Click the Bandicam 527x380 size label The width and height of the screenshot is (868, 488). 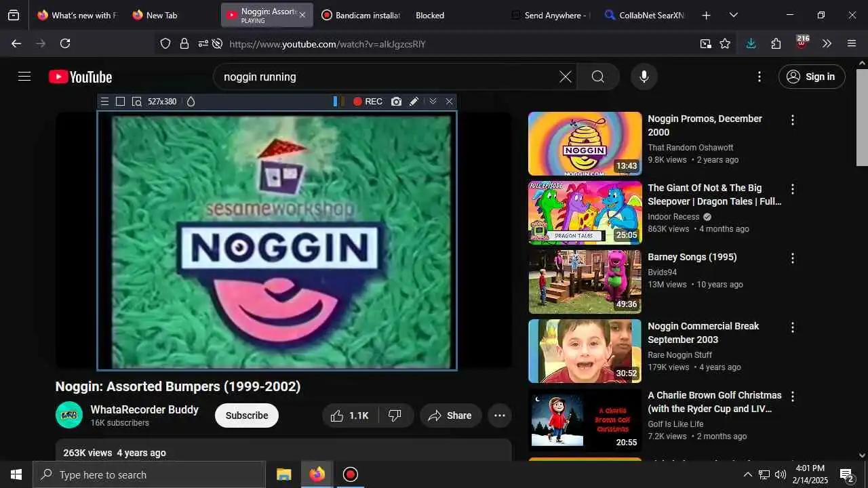[162, 102]
